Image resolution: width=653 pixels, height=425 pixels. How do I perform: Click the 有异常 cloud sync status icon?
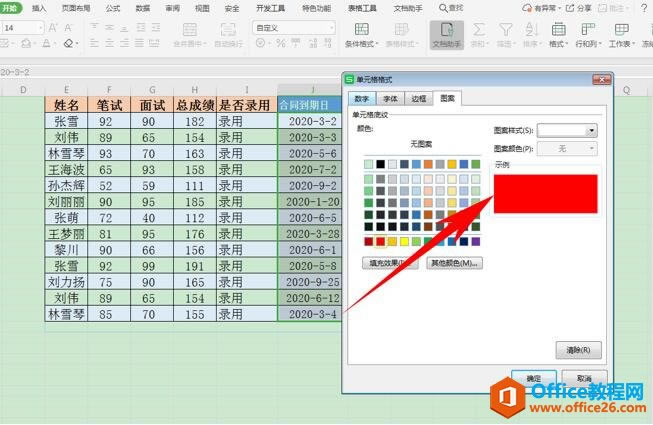541,8
